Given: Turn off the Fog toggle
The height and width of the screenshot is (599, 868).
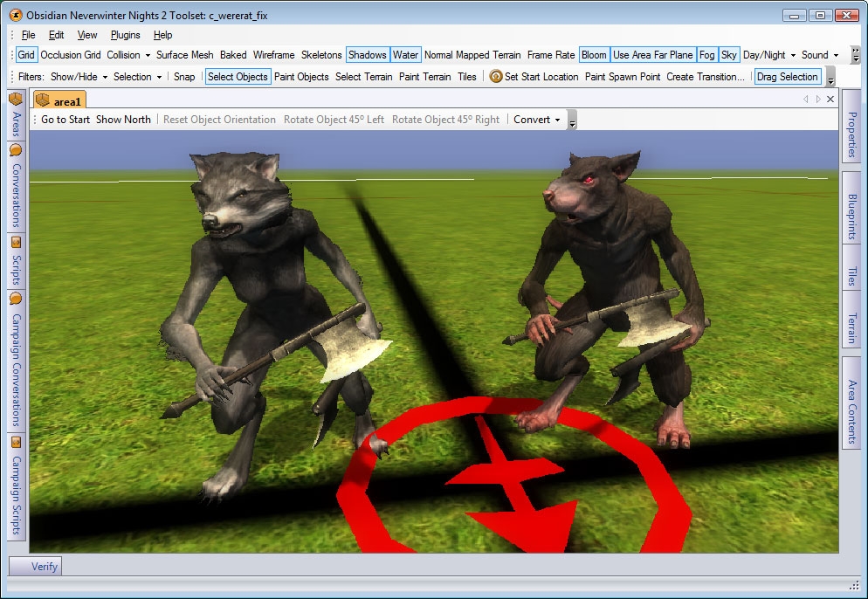Looking at the screenshot, I should pos(706,55).
